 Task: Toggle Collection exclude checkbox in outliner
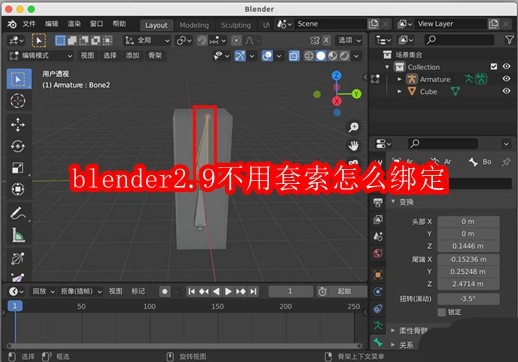[494, 67]
